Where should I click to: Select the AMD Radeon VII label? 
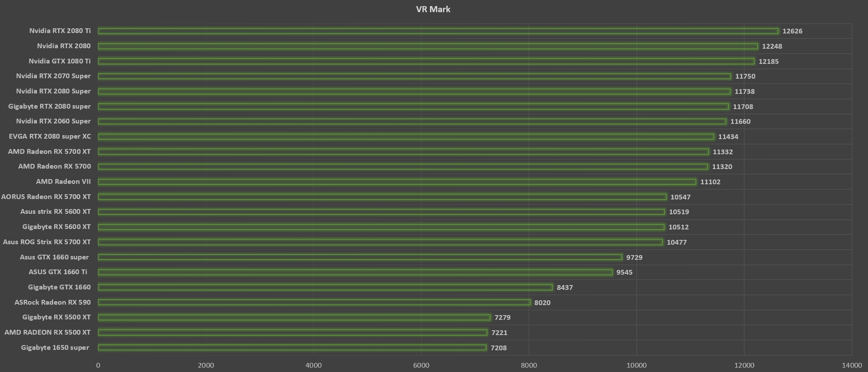pyautogui.click(x=64, y=182)
